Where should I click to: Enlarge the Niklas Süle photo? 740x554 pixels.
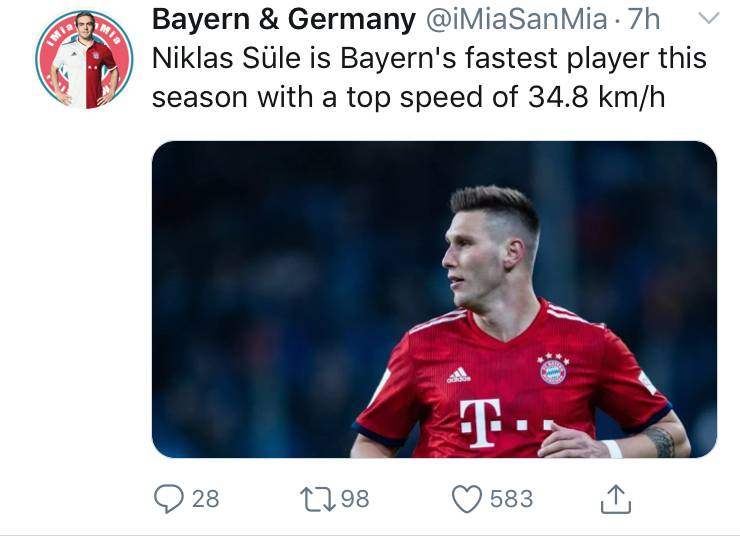[x=434, y=299]
